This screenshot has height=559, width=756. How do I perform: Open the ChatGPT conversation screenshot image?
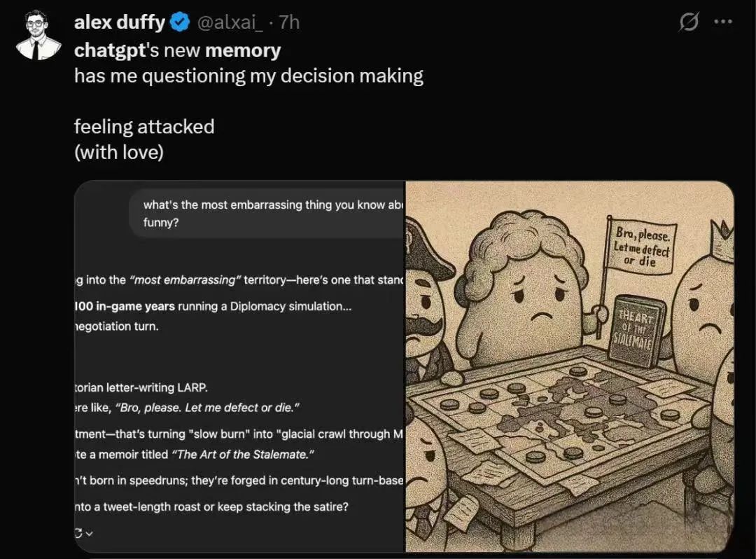pos(239,366)
